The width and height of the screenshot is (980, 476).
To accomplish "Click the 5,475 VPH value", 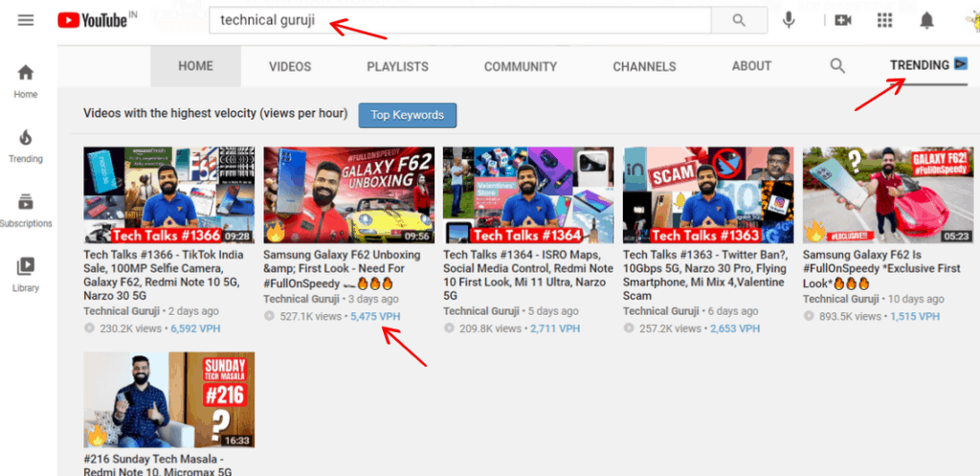I will pos(375,316).
